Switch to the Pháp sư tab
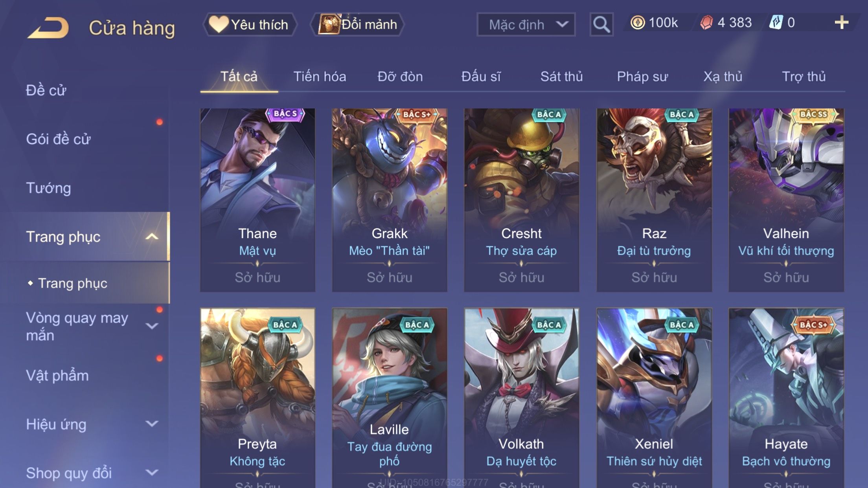This screenshot has width=868, height=488. (642, 77)
